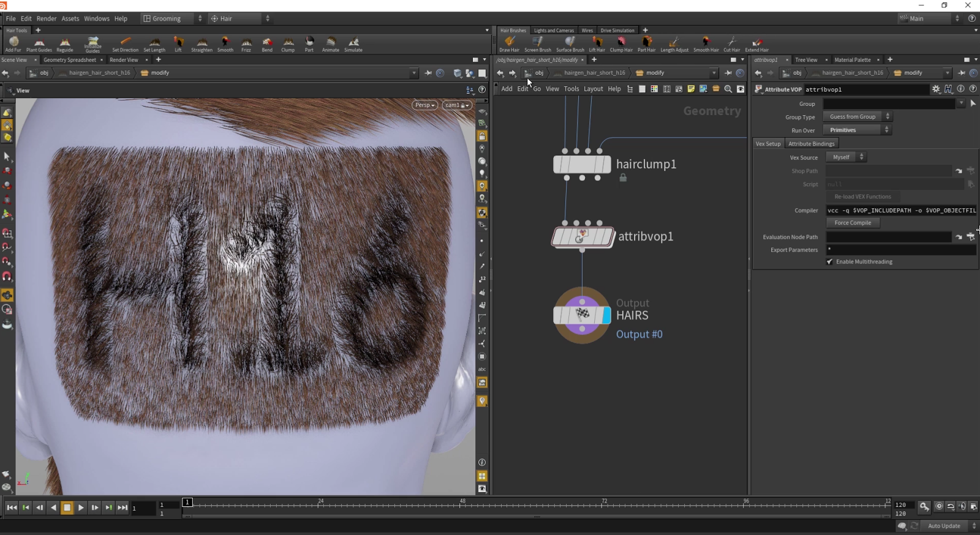Disable the Enable Multithreading checkbox
Image resolution: width=980 pixels, height=535 pixels.
click(830, 262)
